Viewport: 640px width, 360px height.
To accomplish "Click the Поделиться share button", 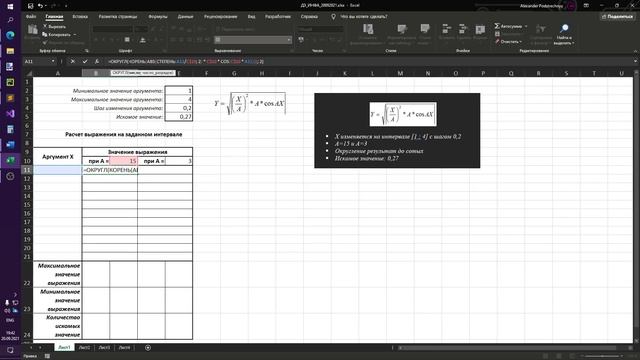I will point(617,17).
